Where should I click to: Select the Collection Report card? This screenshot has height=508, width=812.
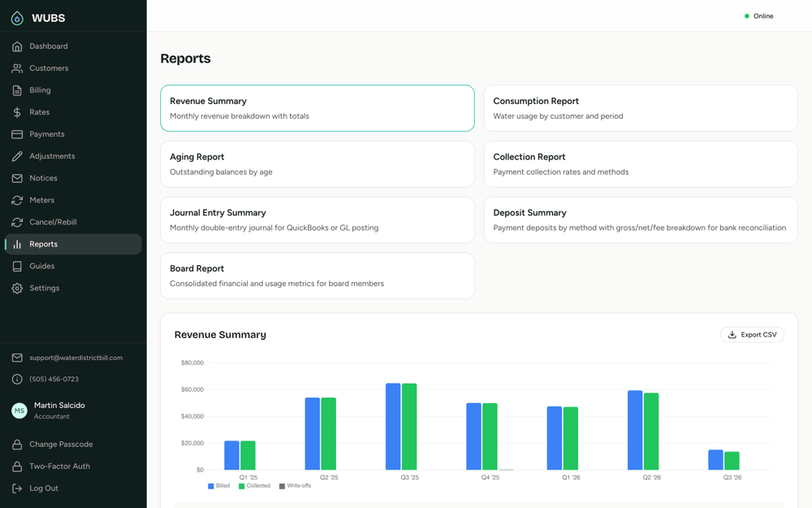pos(641,164)
